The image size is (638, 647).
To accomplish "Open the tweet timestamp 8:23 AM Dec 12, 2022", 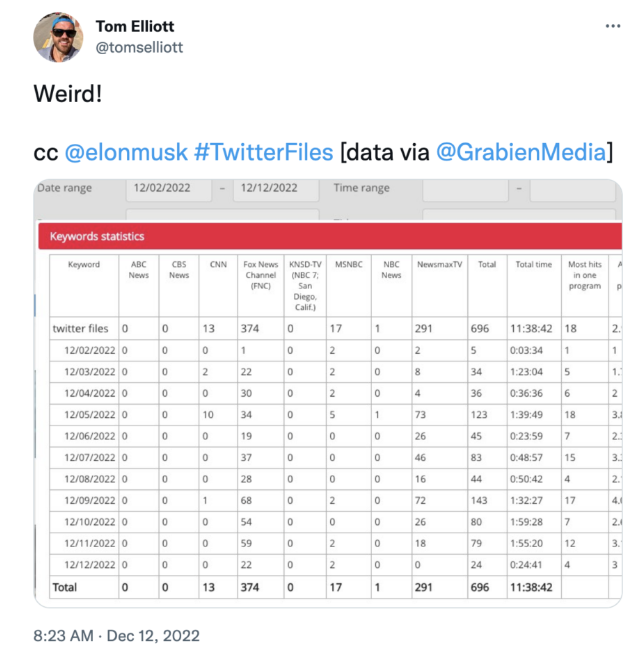I will [116, 635].
